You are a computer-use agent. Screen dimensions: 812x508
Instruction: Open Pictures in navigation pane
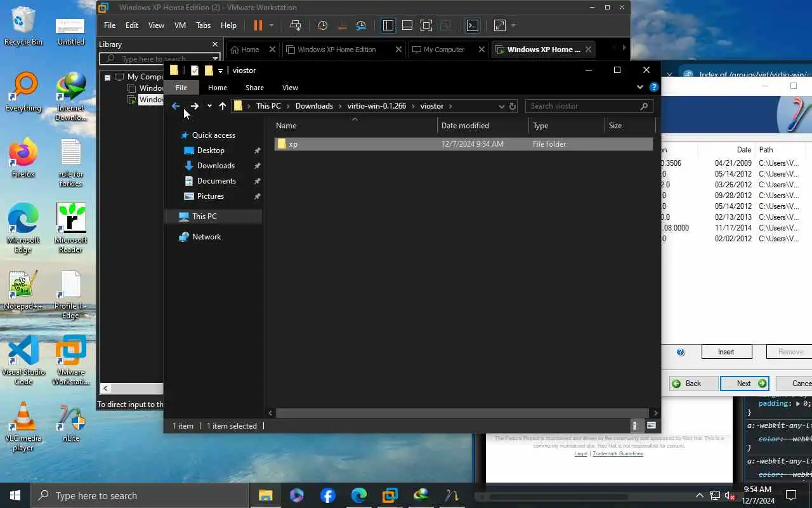(211, 196)
